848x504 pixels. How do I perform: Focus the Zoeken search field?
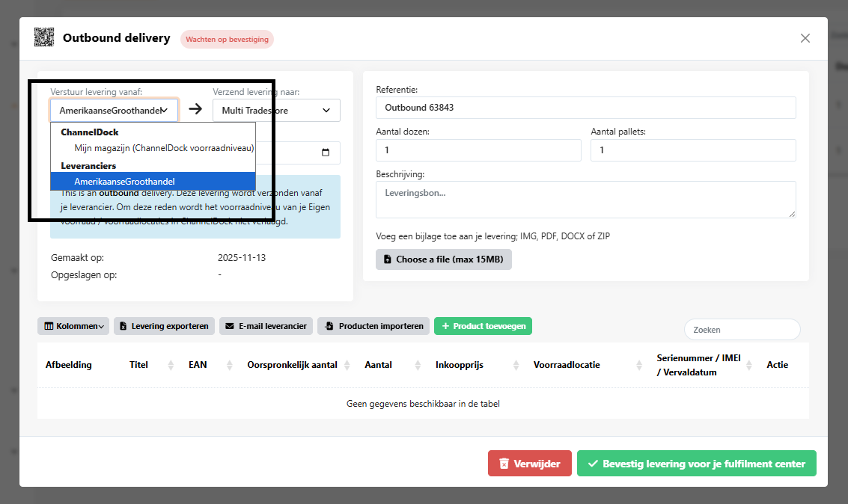pos(742,329)
